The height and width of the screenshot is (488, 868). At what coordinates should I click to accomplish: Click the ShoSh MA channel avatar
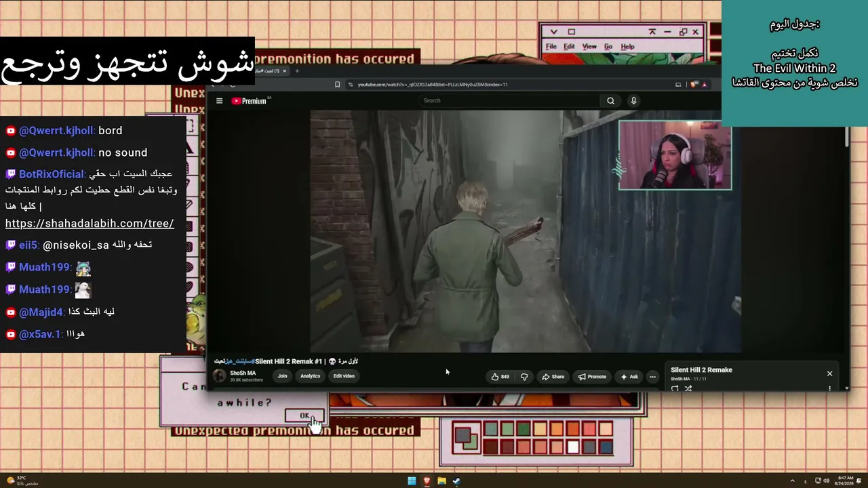click(x=220, y=376)
